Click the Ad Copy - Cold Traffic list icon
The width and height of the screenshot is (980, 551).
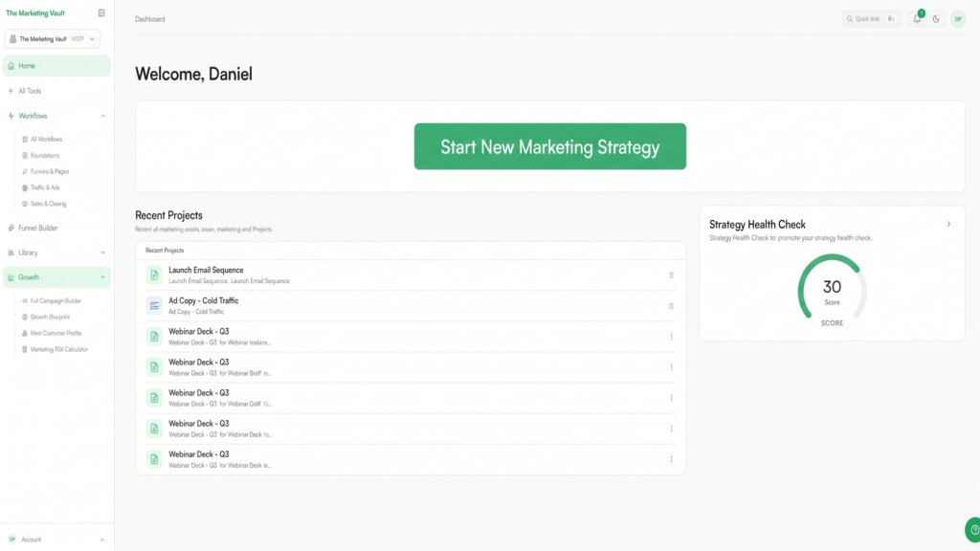point(154,305)
